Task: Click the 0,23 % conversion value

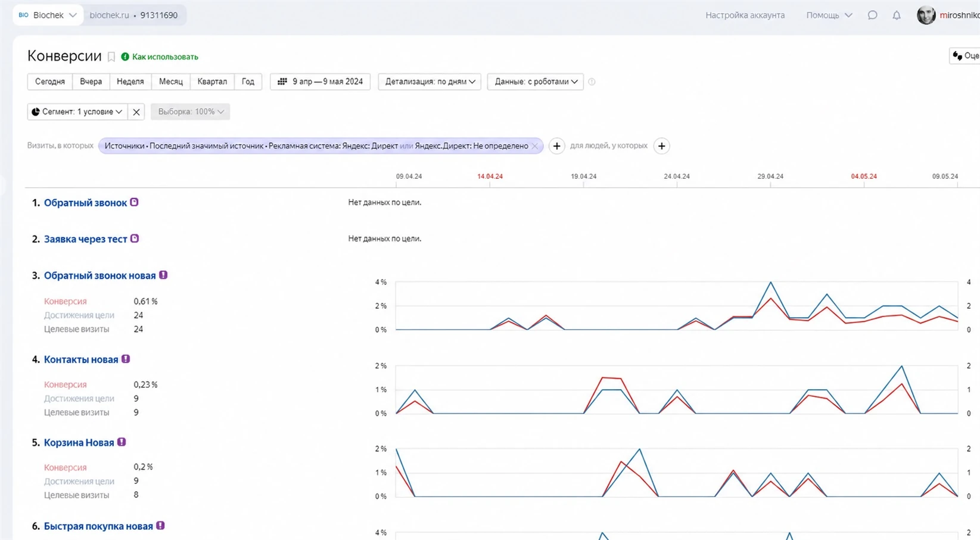Action: pyautogui.click(x=145, y=384)
